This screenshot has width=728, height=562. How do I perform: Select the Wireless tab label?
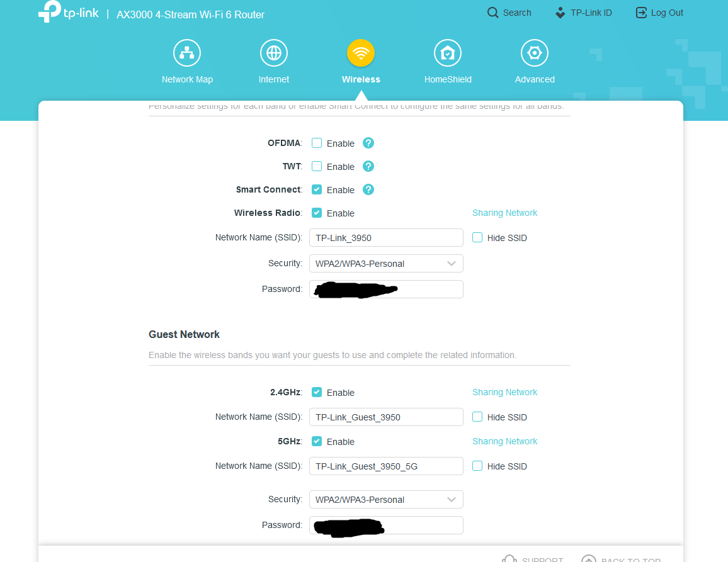[361, 79]
